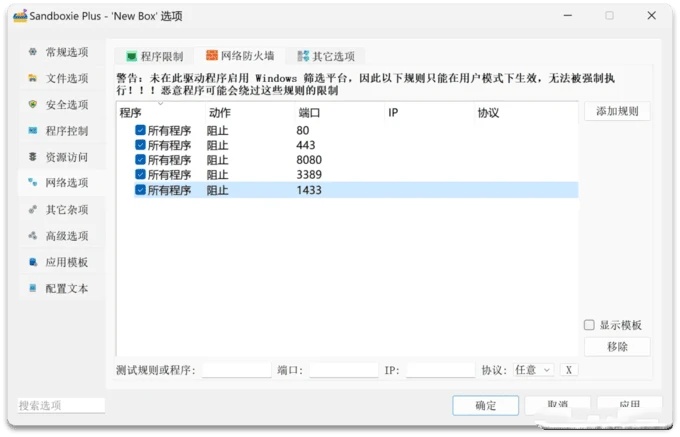The width and height of the screenshot is (680, 437).
Task: Click the green 程序限制 tab icon
Action: pyautogui.click(x=131, y=56)
